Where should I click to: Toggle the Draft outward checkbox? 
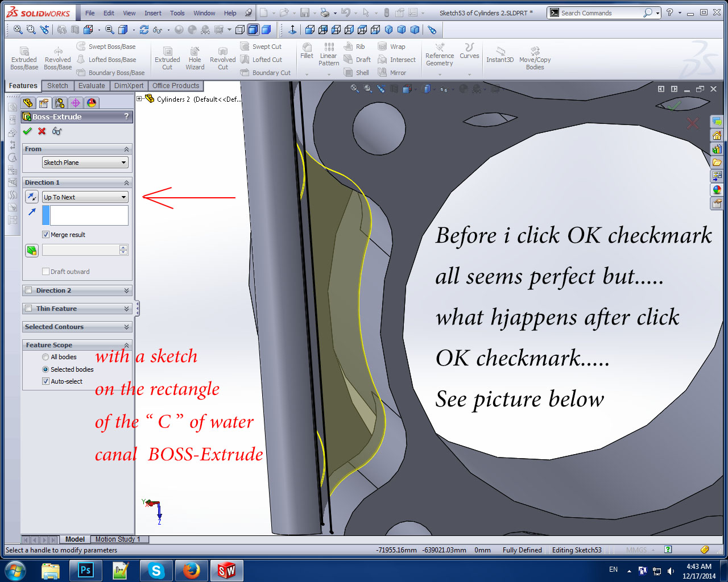(45, 272)
